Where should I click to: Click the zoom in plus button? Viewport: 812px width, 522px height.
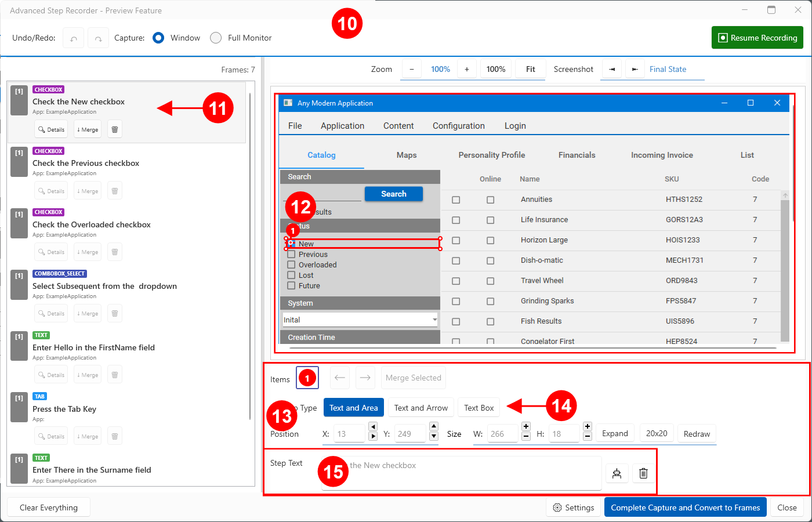467,69
